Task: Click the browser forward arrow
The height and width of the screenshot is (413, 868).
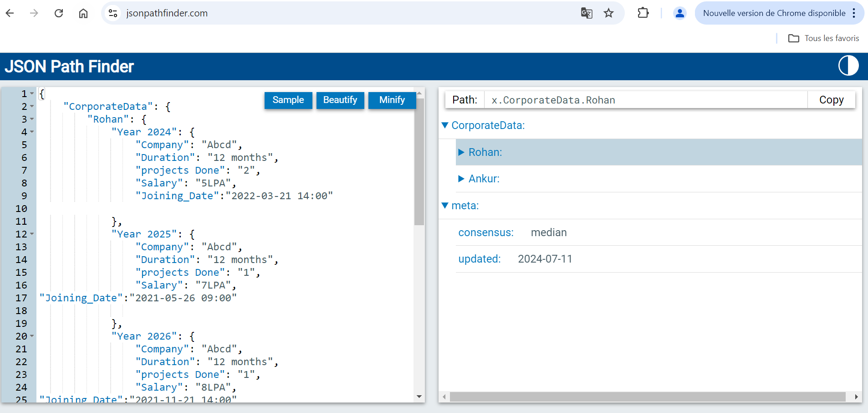Action: click(x=34, y=13)
